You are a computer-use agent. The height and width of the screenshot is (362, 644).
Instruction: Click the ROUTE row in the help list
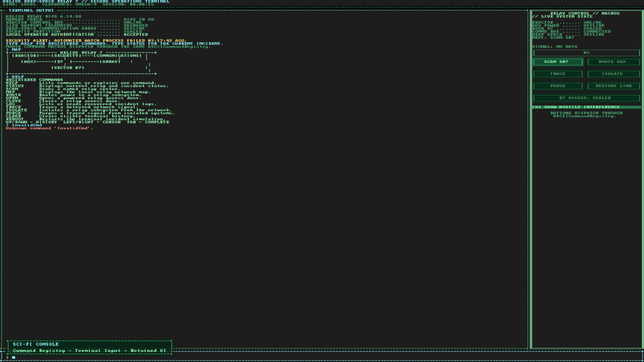coord(74,95)
